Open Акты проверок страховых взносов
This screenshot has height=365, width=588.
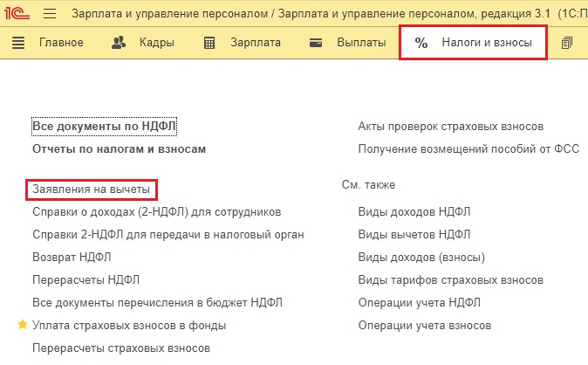point(451,127)
